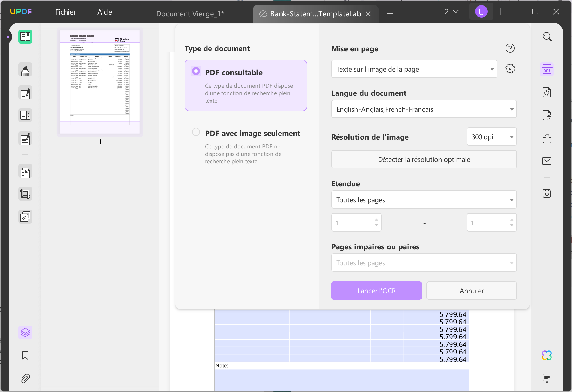Open layout settings gear icon
572x392 pixels.
[x=510, y=69]
